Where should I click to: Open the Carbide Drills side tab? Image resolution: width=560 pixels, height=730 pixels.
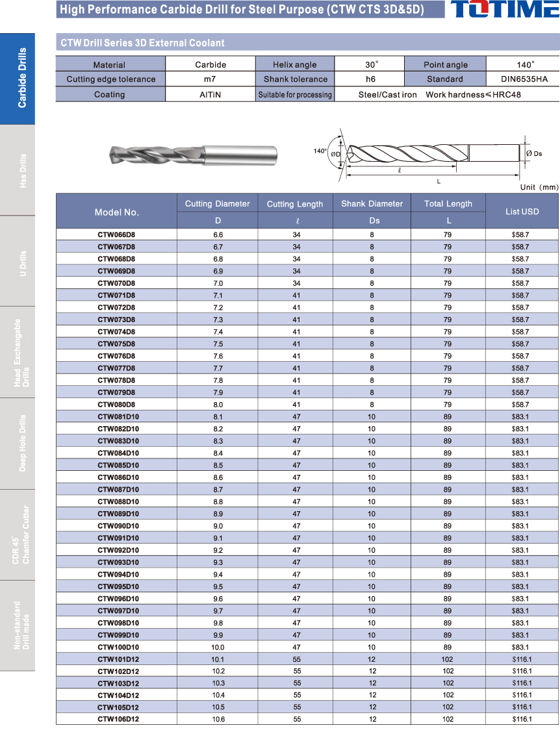(x=18, y=78)
